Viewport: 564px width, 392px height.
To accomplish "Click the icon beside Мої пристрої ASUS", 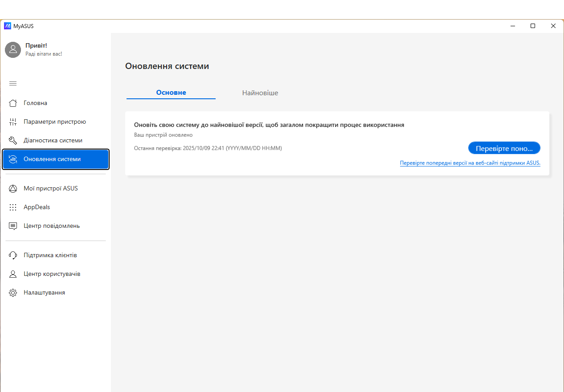I will (x=13, y=189).
